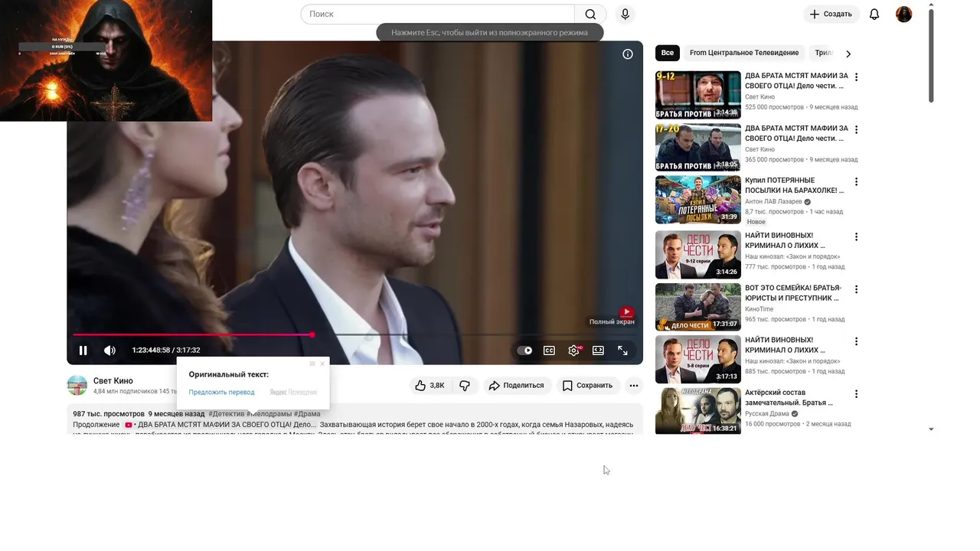The height and width of the screenshot is (551, 980).
Task: Start voice search with microphone icon
Action: 626,14
